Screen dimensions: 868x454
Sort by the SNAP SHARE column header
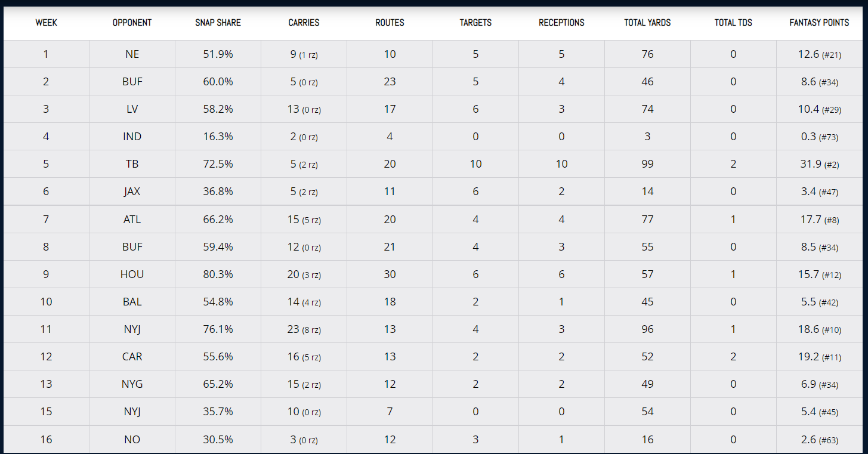pos(218,23)
